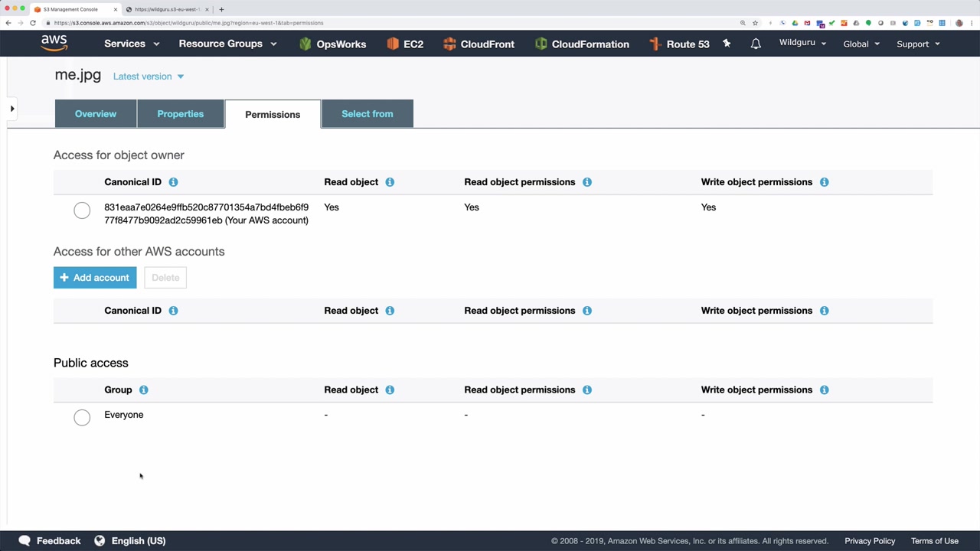Screen dimensions: 980x551
Task: Open the CloudFront service shortcut icon
Action: point(449,44)
